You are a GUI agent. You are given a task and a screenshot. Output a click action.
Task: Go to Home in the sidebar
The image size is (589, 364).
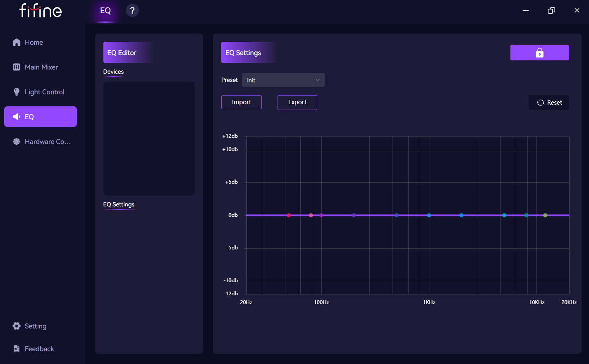pyautogui.click(x=41, y=42)
